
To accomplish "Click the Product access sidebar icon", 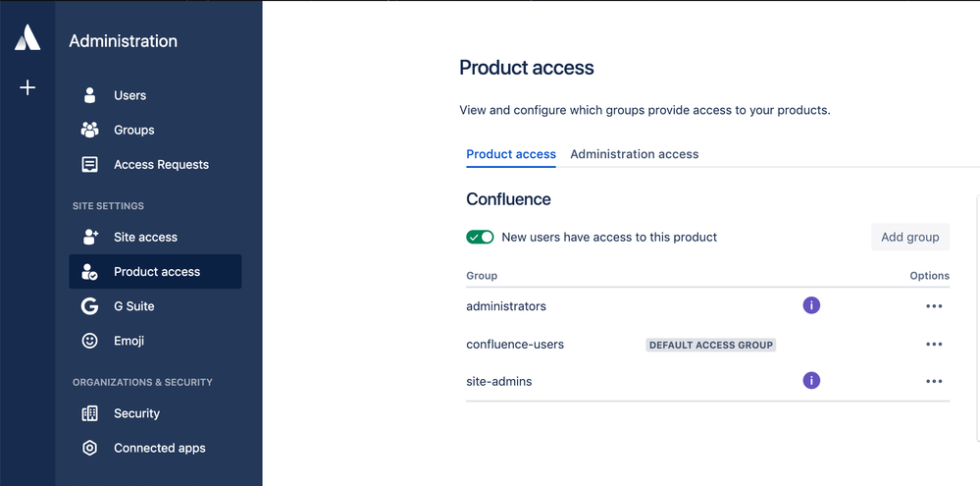I will pyautogui.click(x=90, y=271).
